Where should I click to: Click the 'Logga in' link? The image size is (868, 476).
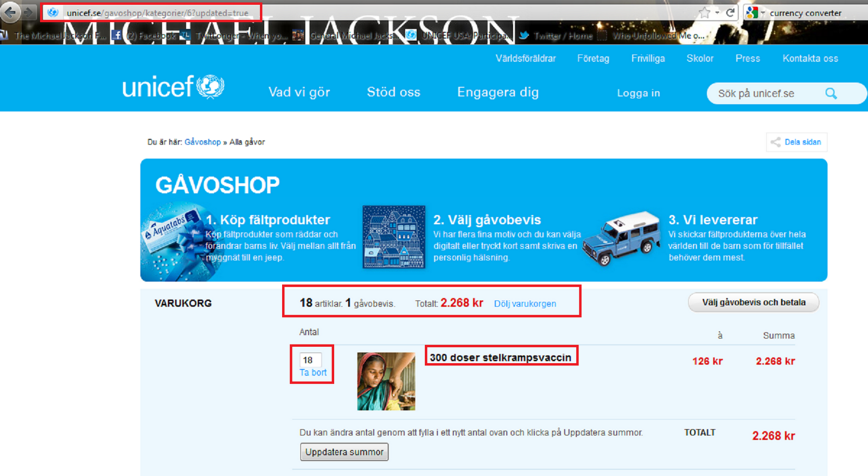tap(639, 93)
